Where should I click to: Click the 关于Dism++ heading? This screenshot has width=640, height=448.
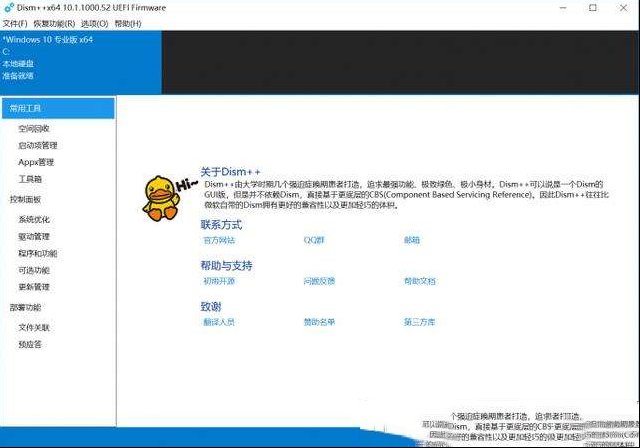(x=230, y=172)
